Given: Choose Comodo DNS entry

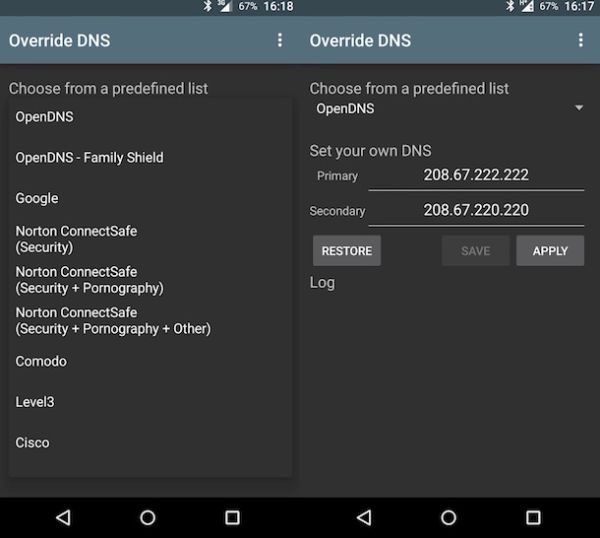Looking at the screenshot, I should point(41,361).
